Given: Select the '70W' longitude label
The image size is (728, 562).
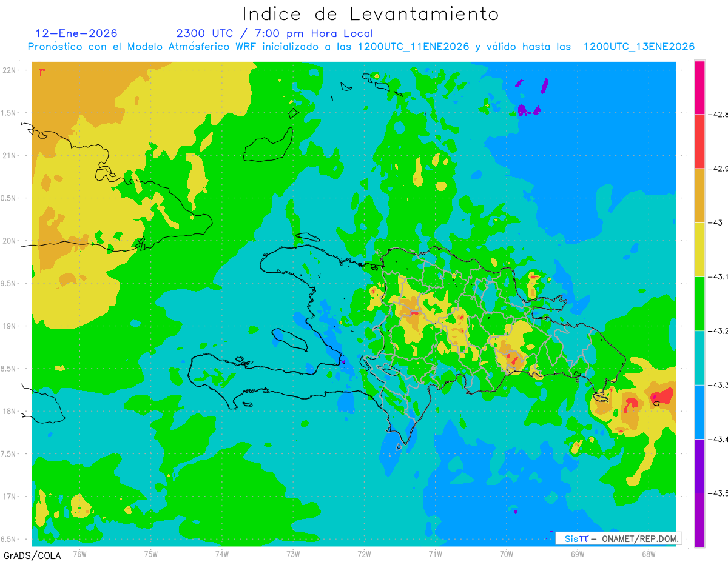Looking at the screenshot, I should pos(506,554).
